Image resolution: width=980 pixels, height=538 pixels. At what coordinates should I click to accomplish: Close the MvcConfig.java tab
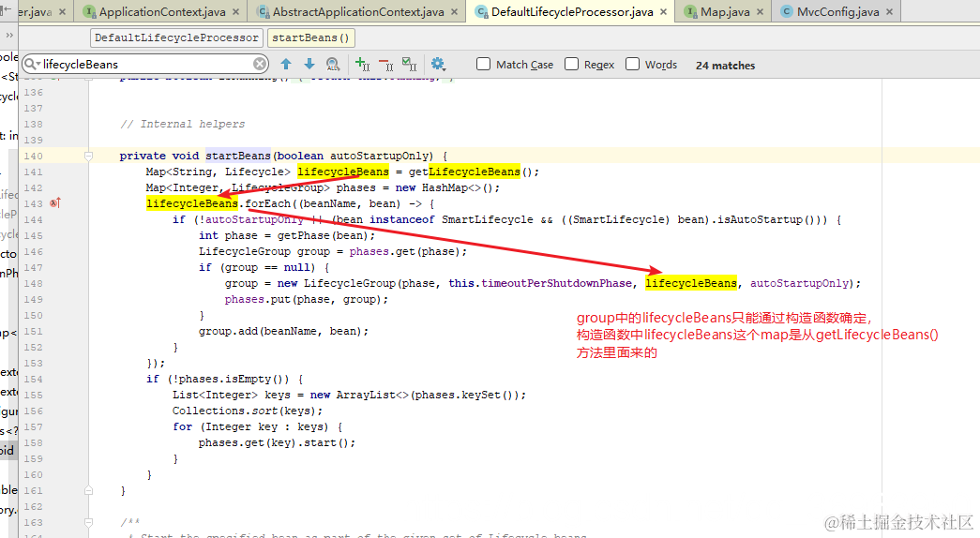[x=889, y=12]
